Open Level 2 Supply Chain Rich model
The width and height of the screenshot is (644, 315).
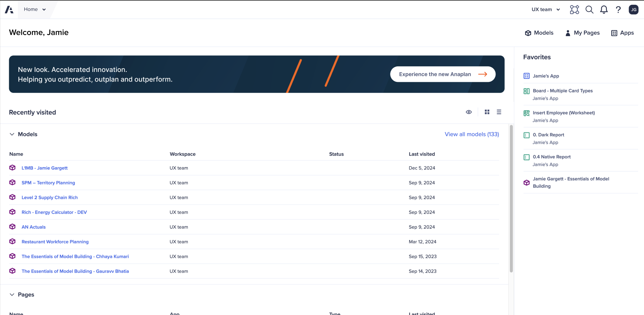[x=50, y=197]
